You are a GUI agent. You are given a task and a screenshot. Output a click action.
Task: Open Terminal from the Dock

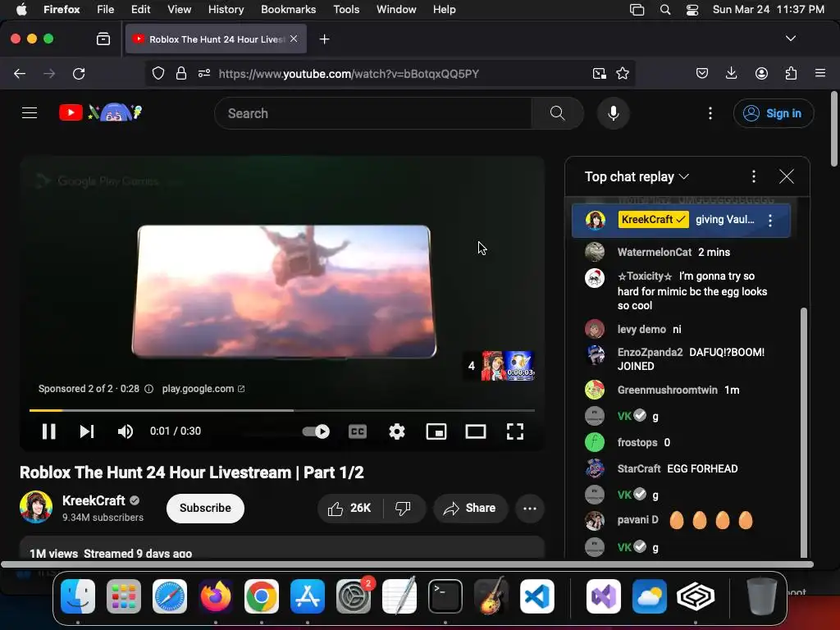(x=445, y=596)
